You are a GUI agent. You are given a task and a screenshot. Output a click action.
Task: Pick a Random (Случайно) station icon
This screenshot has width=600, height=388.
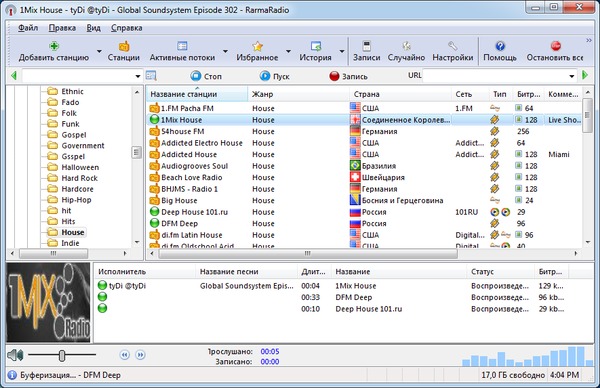[x=406, y=46]
